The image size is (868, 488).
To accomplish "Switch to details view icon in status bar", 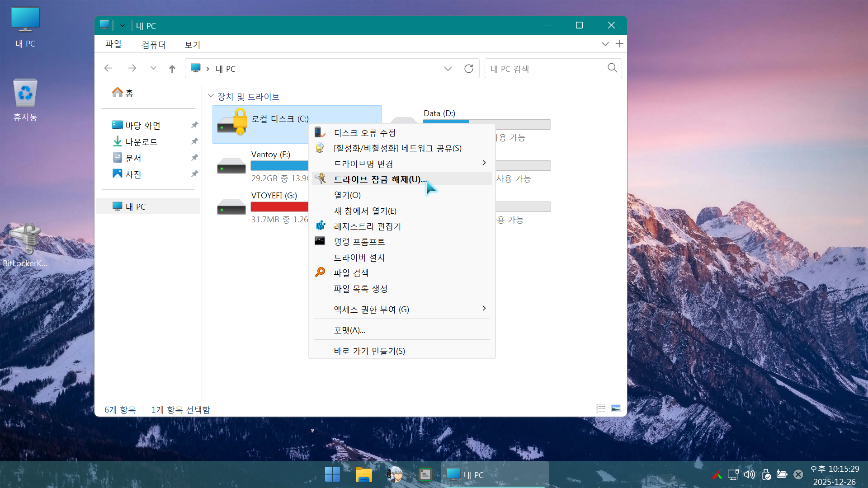I will [600, 408].
